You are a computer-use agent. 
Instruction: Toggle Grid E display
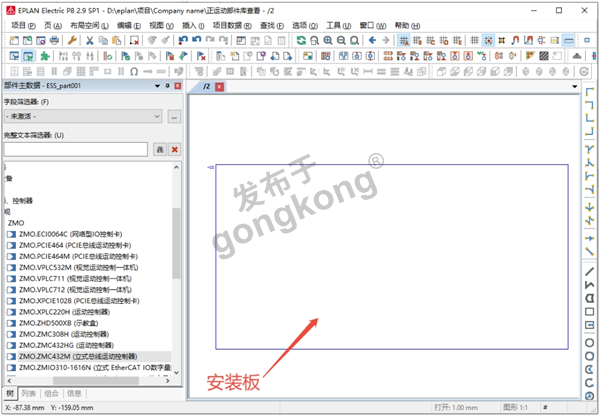coord(457,40)
